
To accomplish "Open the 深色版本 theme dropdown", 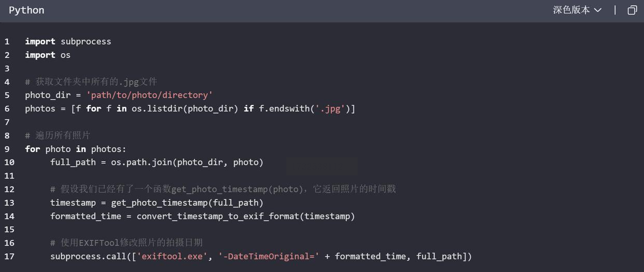I will (x=577, y=10).
